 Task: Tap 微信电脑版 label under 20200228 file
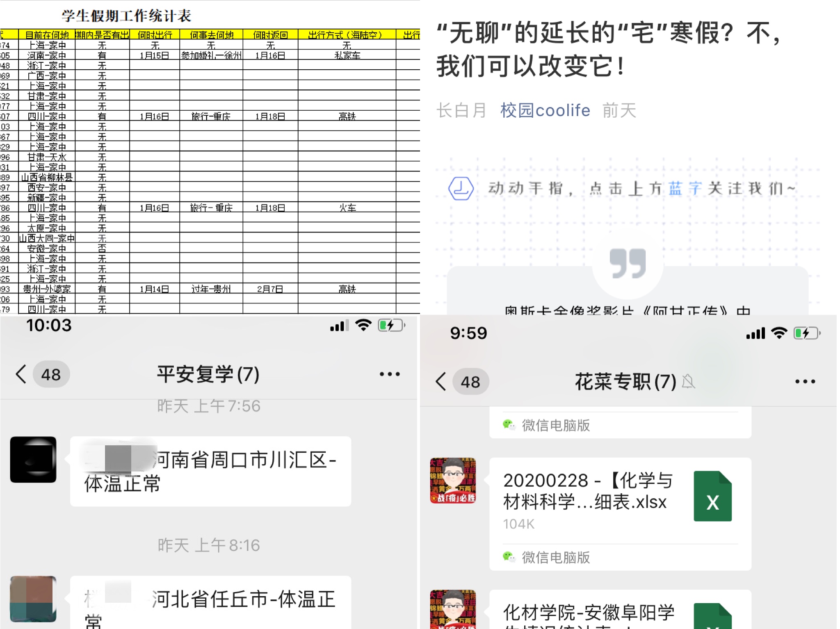tap(556, 557)
